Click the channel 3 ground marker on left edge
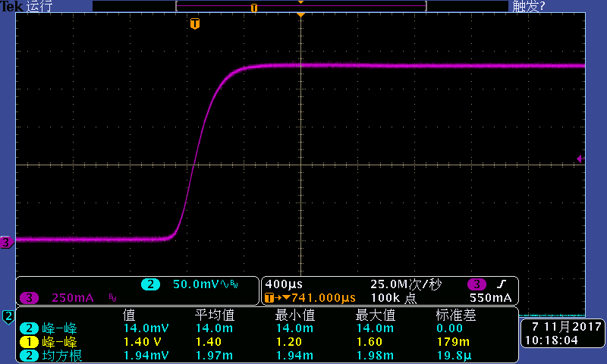 coord(6,243)
